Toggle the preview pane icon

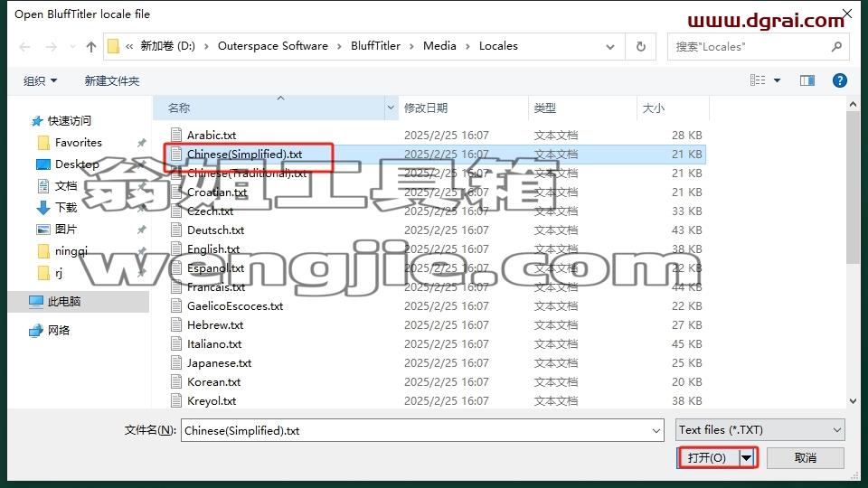pyautogui.click(x=807, y=80)
